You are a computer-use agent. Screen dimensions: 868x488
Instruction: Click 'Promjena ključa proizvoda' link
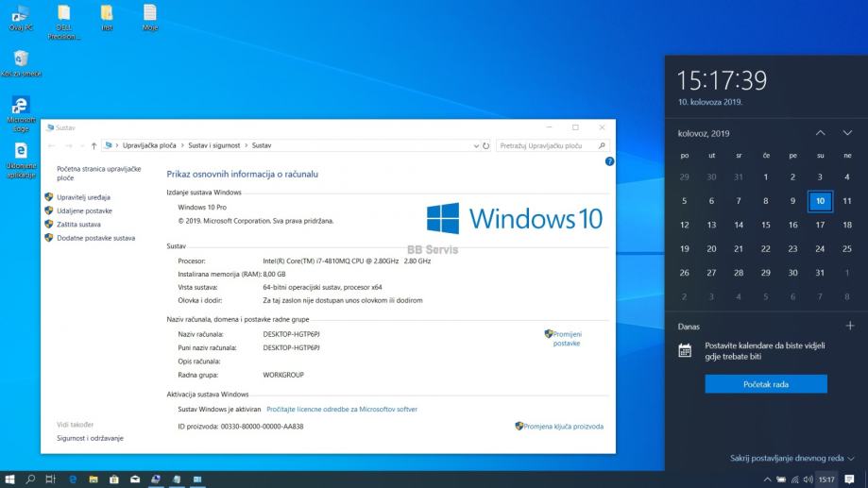click(x=563, y=426)
